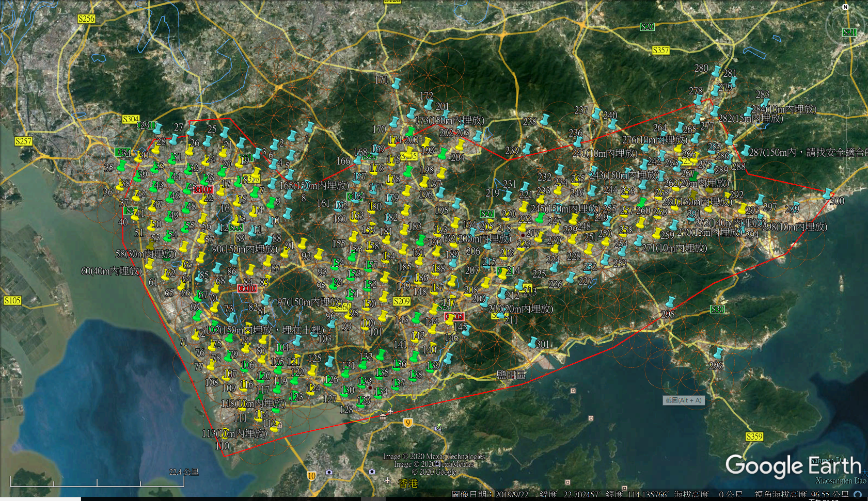Select the S105 road marker
Screen dimensions: 868x501
(12, 300)
